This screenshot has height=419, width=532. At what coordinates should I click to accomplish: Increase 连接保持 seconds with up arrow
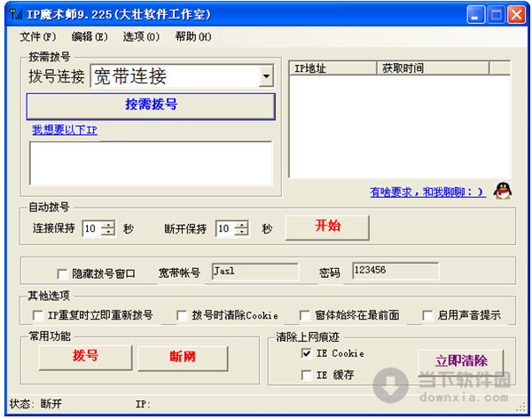tap(108, 225)
